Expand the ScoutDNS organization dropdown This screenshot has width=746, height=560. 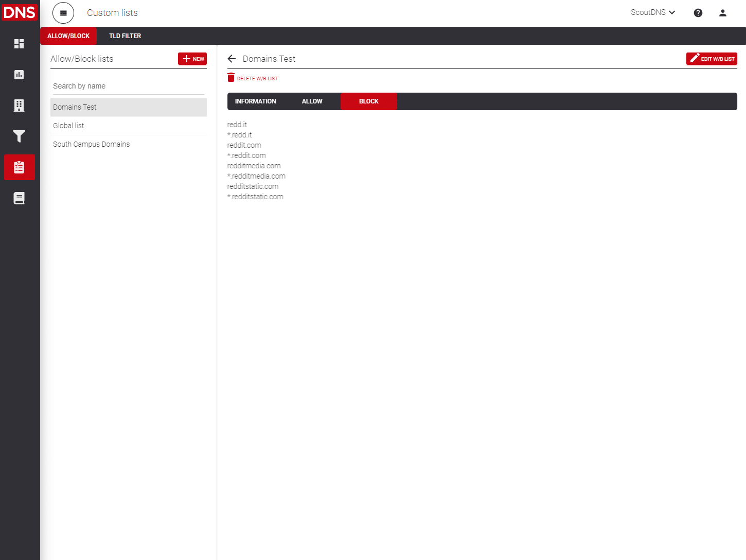[x=653, y=12]
